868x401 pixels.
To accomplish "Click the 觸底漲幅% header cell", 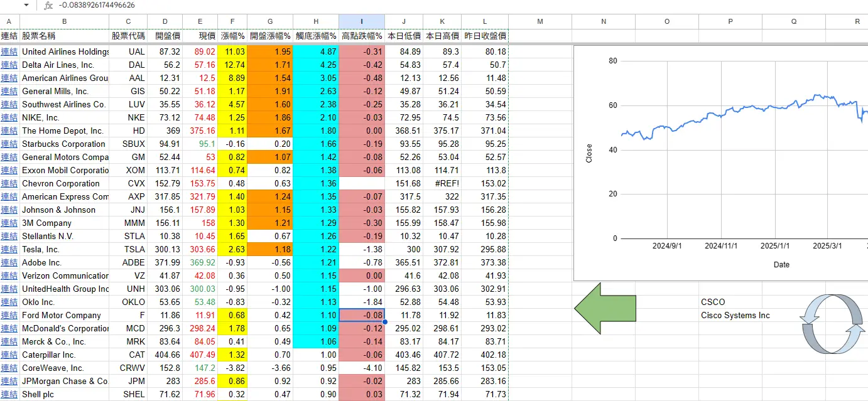I will click(x=316, y=36).
